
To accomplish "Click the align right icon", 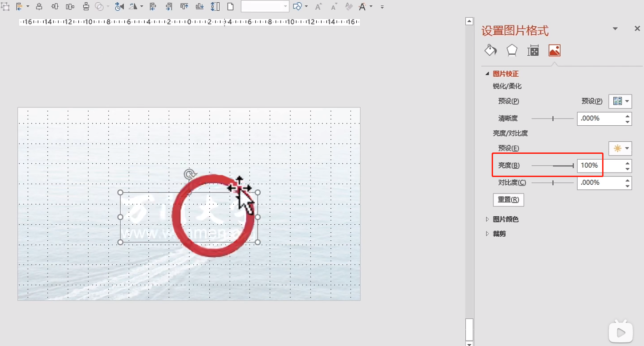I will coord(169,7).
